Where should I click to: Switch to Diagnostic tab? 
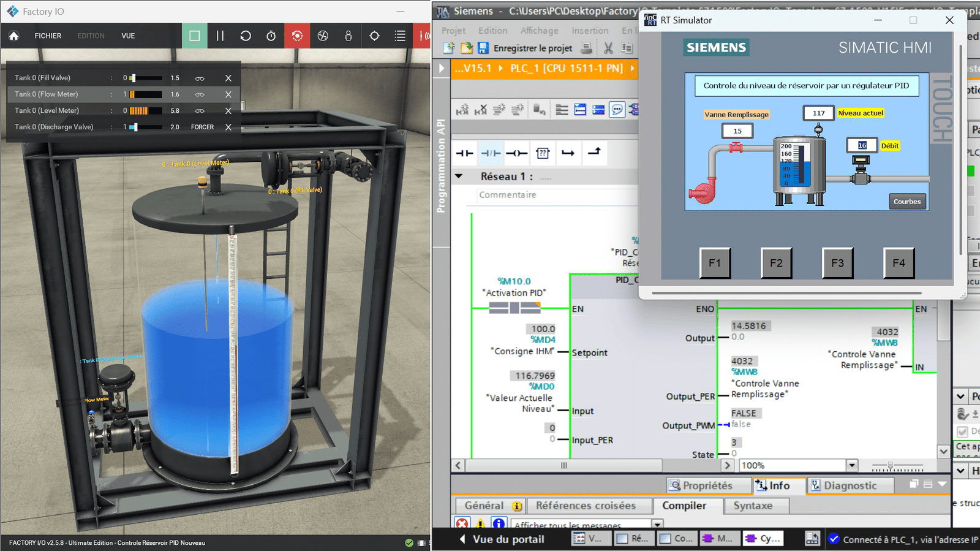pyautogui.click(x=850, y=485)
